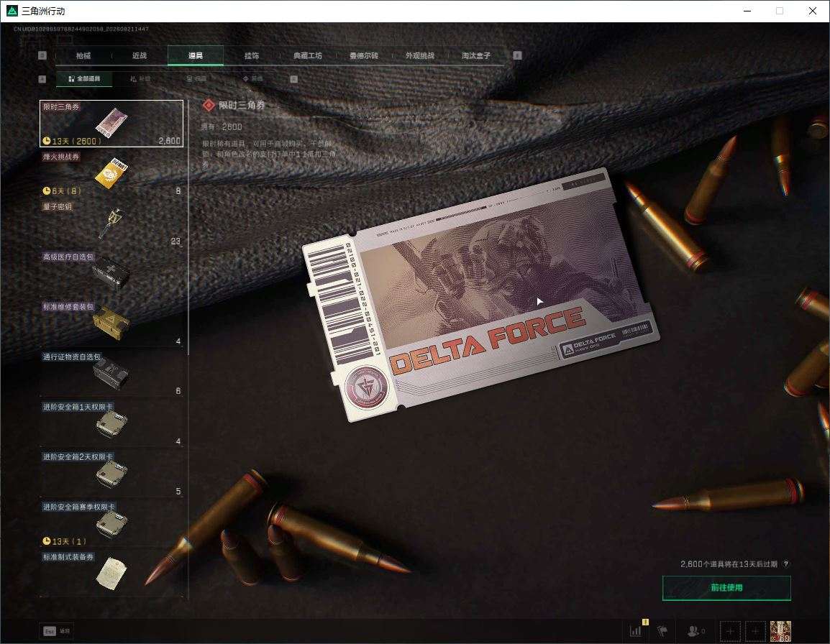
Task: Select the 通行证物资自选包 item
Action: coord(111,374)
